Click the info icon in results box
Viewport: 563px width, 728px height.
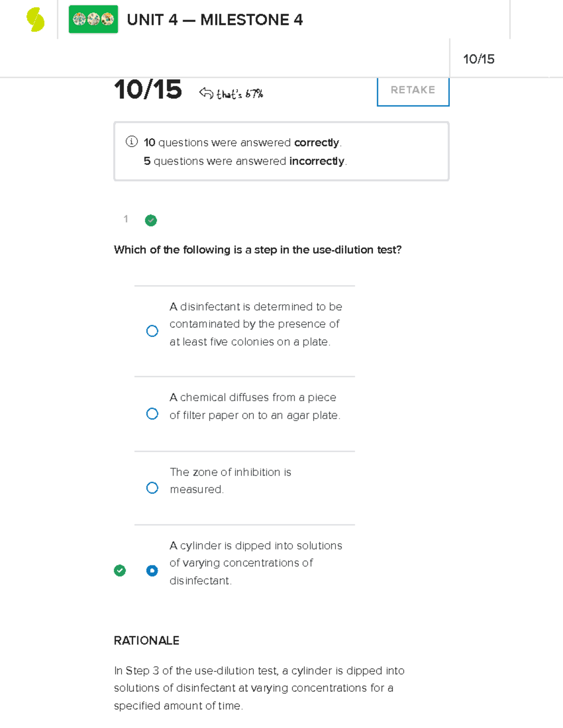131,142
